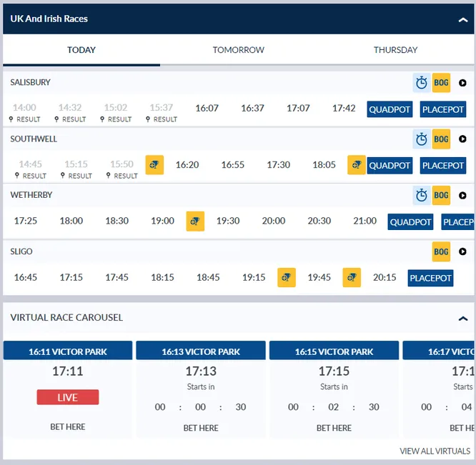Viewport: 476px width, 465px height.
Task: Click the red LIVE badge
Action: [x=68, y=397]
